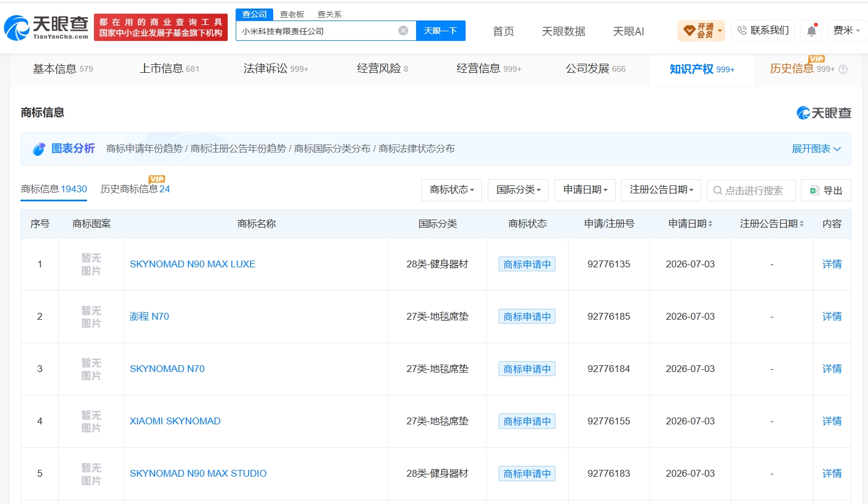The height and width of the screenshot is (504, 868).
Task: Switch to 公司发展 tab
Action: tap(595, 69)
